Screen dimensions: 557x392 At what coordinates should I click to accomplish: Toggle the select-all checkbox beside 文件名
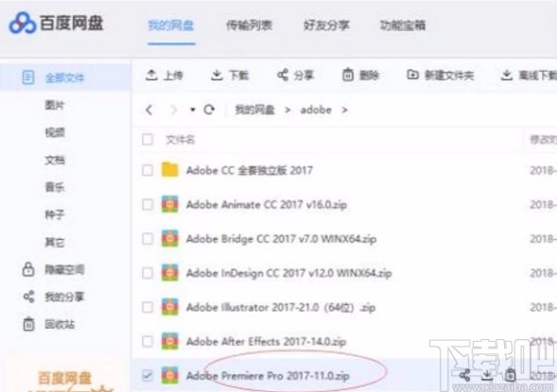coord(148,140)
